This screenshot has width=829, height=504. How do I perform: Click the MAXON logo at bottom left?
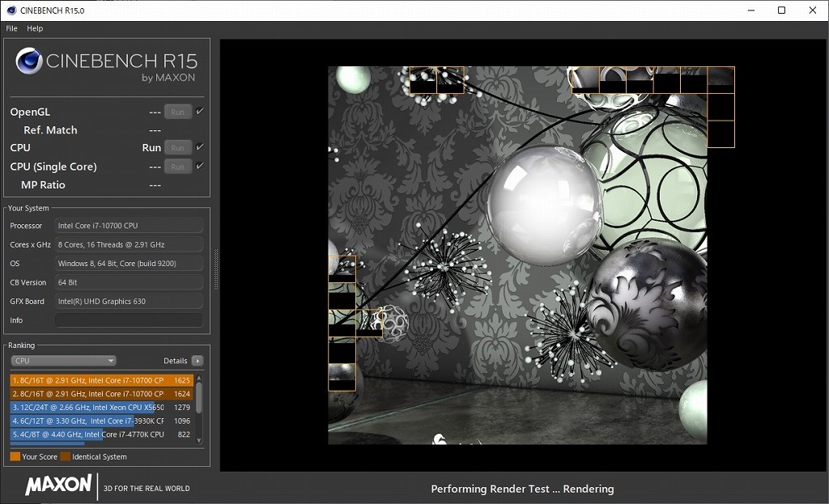click(x=58, y=485)
